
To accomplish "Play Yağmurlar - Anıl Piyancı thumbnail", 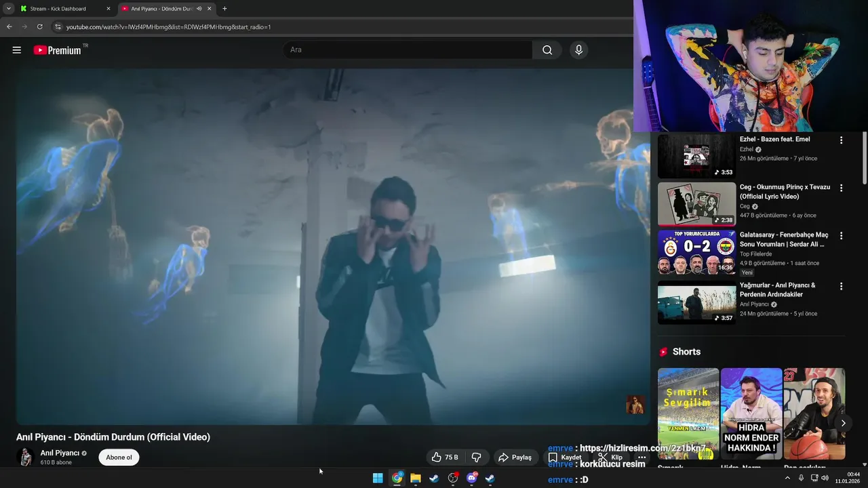I will [696, 302].
